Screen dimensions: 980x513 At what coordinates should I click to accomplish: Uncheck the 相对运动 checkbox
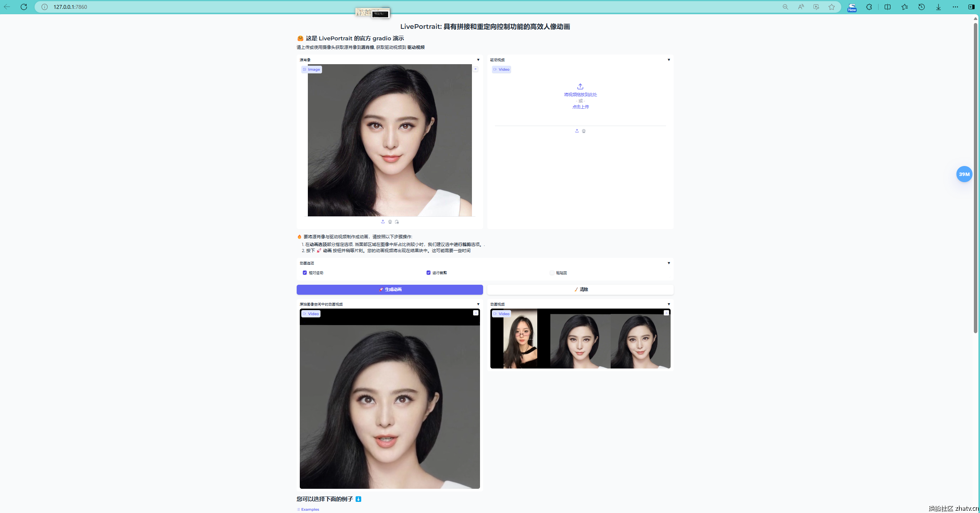point(305,273)
